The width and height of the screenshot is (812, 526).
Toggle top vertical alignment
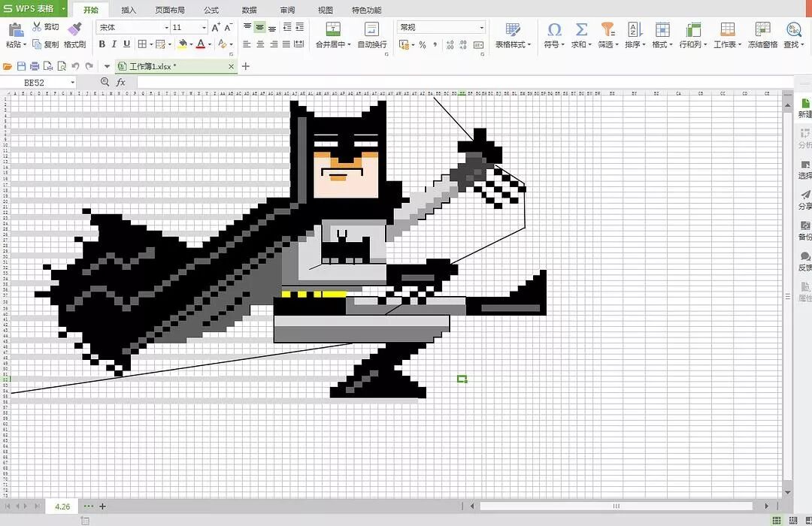[x=247, y=27]
